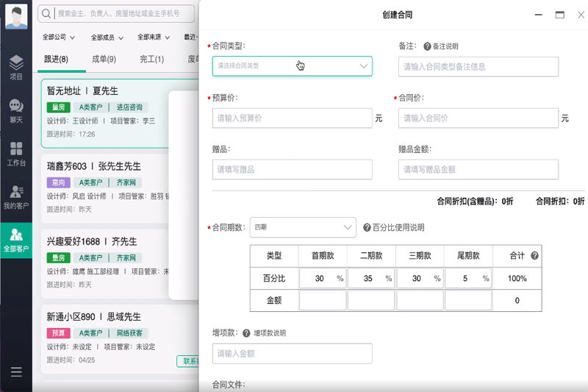Viewport: 588px width, 392px height.
Task: Expand the 全部来源 filter
Action: (154, 37)
